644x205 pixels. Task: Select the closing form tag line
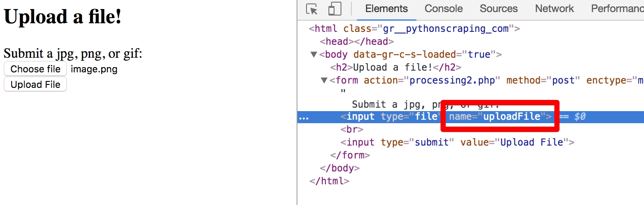(350, 155)
